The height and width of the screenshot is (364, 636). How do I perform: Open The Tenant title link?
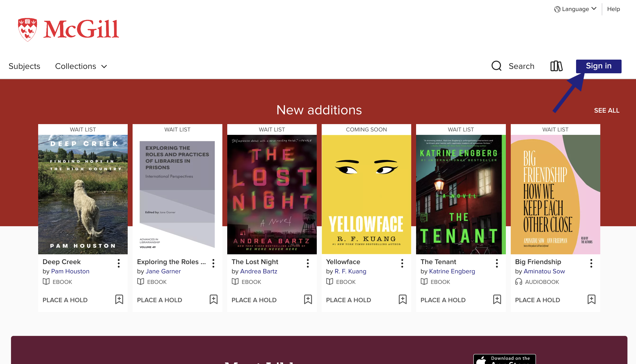pyautogui.click(x=438, y=262)
